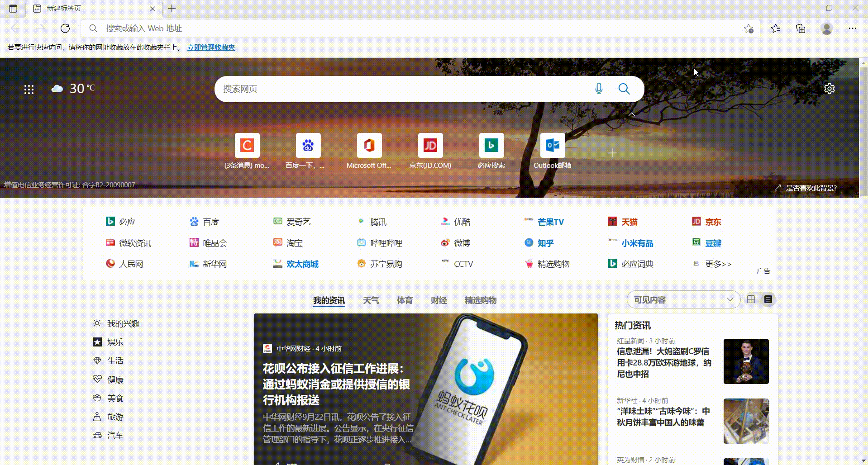Open the 欢太商城 site link
The height and width of the screenshot is (465, 868).
296,264
